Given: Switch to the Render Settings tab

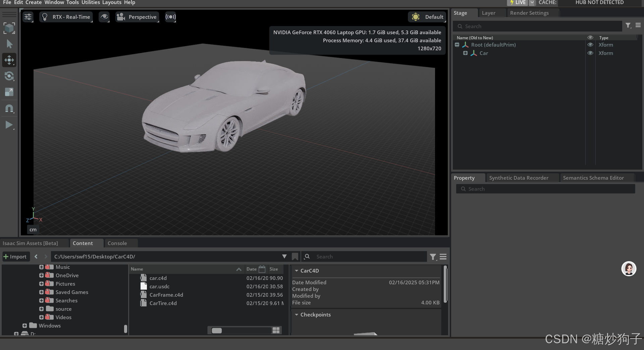Looking at the screenshot, I should click(529, 13).
